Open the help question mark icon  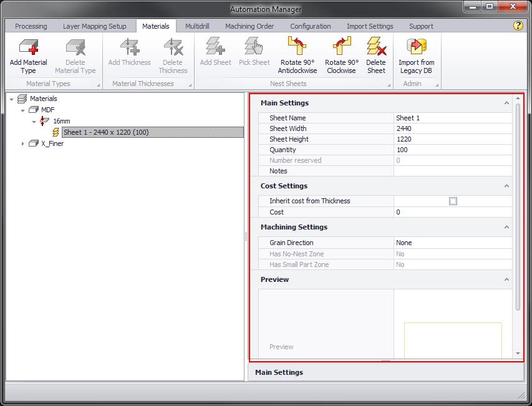(x=518, y=26)
